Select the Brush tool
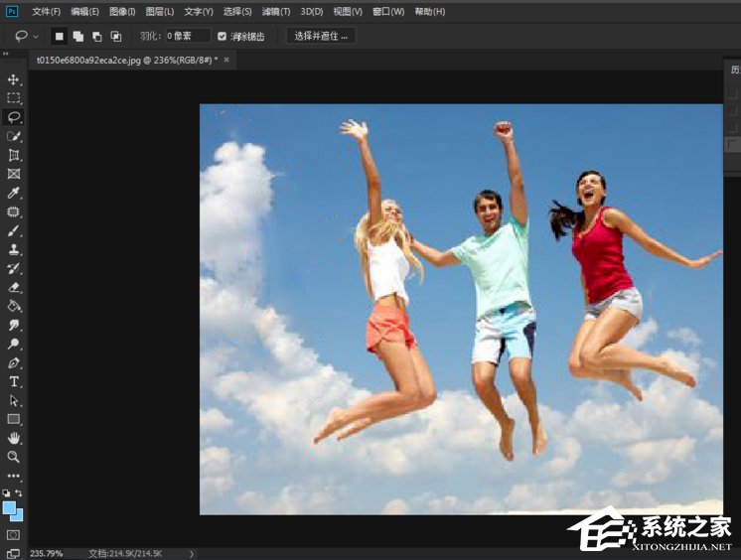Image resolution: width=741 pixels, height=560 pixels. pos(14,230)
